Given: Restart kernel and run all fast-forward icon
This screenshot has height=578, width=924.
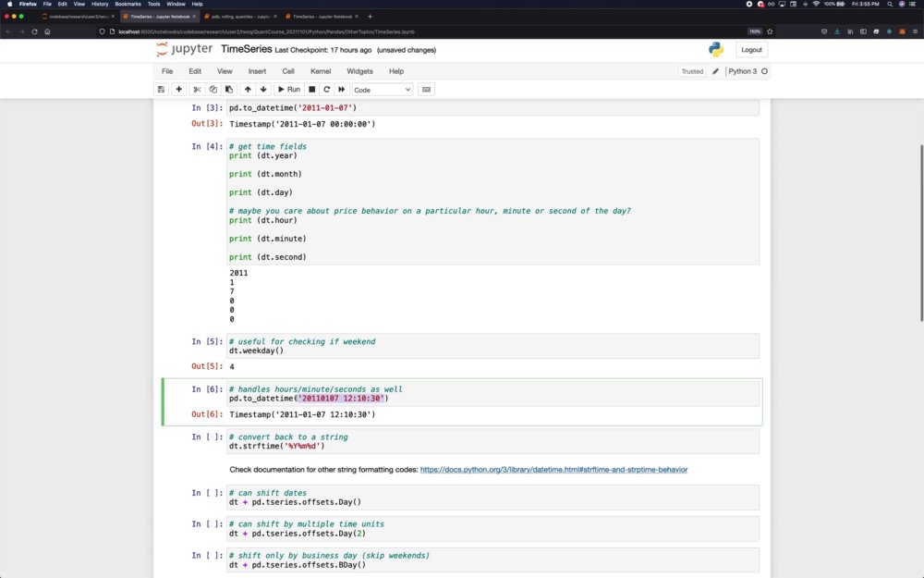Looking at the screenshot, I should click(342, 90).
